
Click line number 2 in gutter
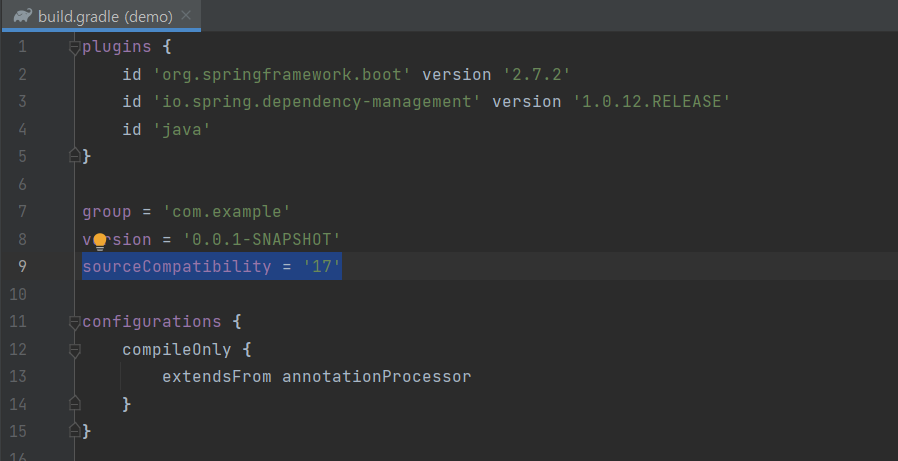(x=22, y=74)
